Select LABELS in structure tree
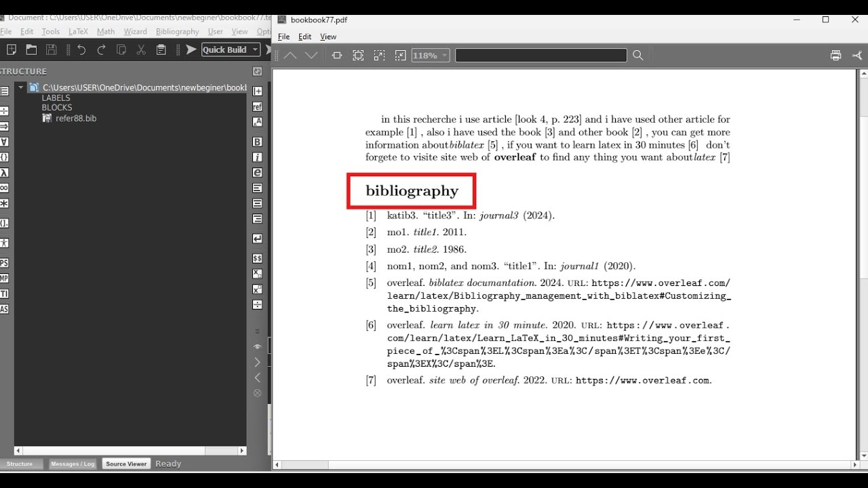Viewport: 868px width, 488px height. pos(56,98)
